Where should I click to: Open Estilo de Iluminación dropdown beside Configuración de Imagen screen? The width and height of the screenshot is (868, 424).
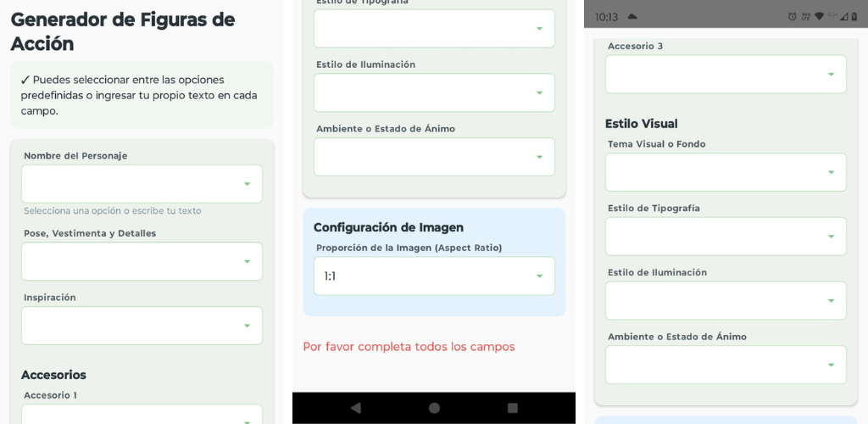pyautogui.click(x=434, y=92)
